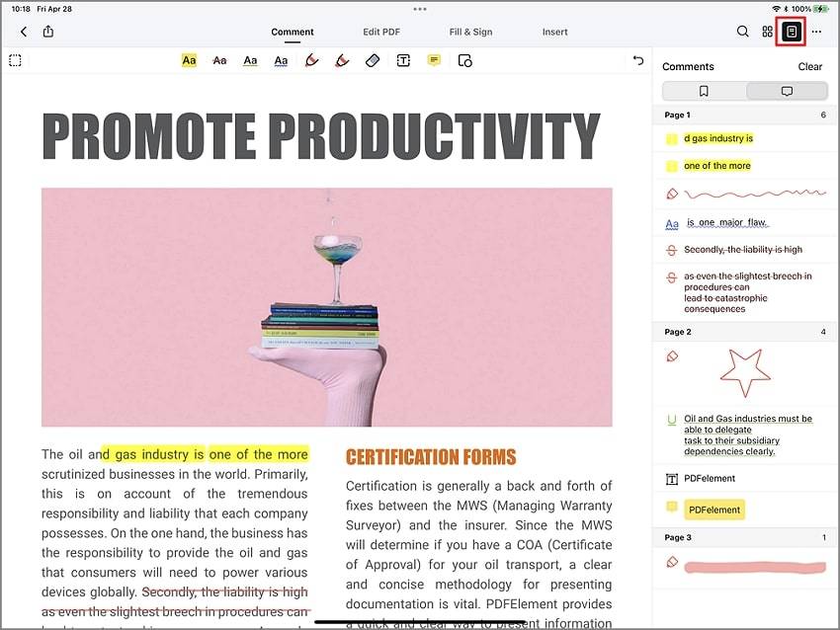Go back using the back chevron

(24, 33)
